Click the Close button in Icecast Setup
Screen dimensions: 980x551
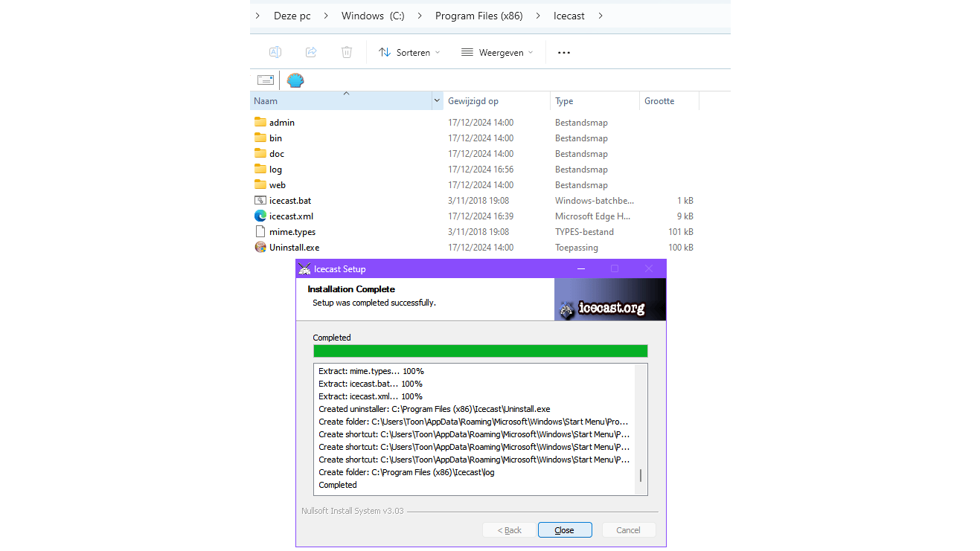point(565,530)
